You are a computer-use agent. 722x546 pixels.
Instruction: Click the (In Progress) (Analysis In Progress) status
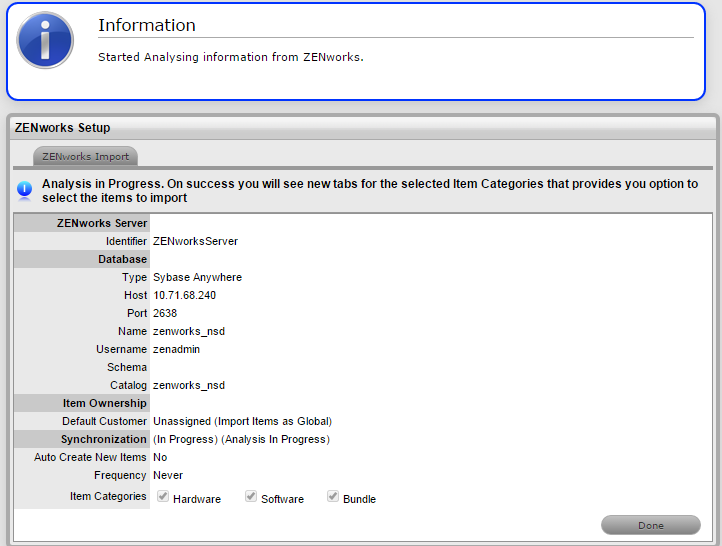click(242, 439)
